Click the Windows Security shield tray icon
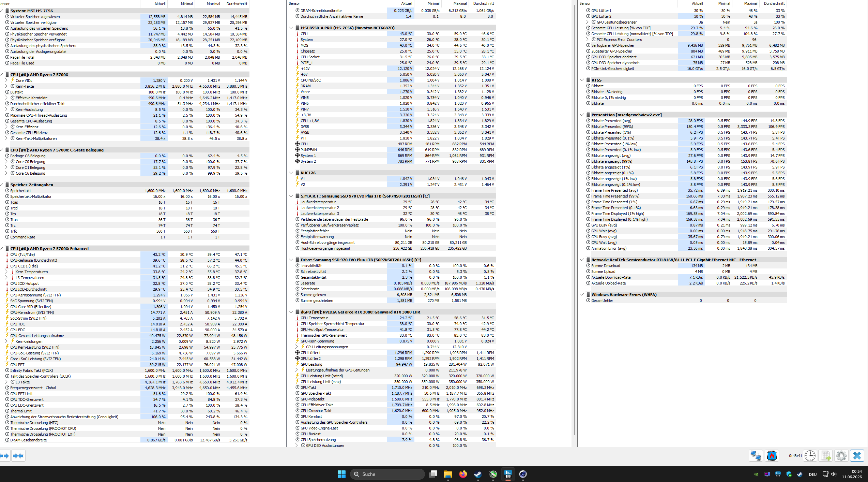 tap(789, 474)
